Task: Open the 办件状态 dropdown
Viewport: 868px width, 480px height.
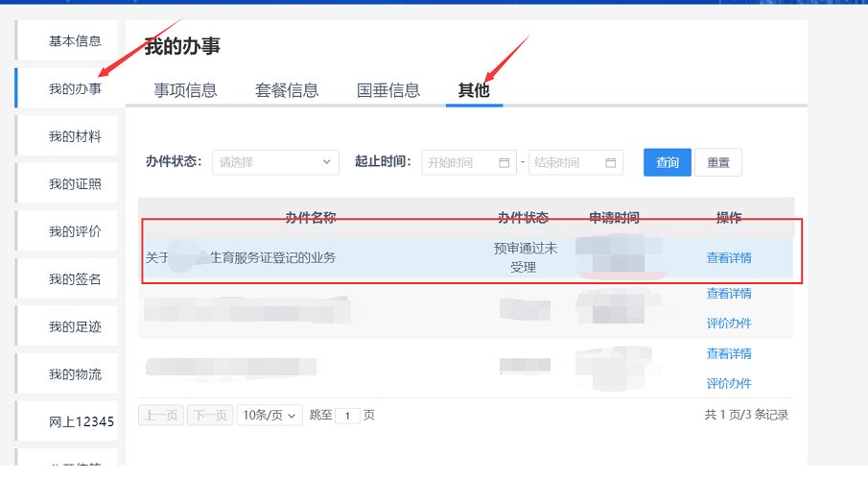Action: click(x=275, y=162)
